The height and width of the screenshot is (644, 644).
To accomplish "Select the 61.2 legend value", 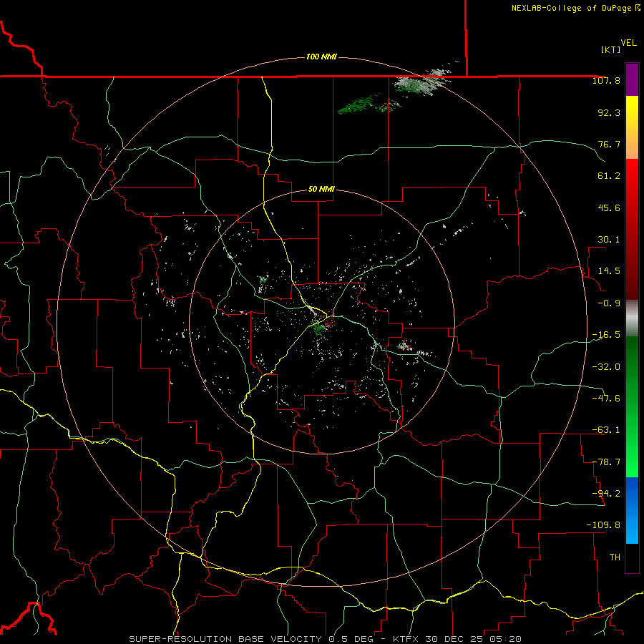I will point(609,176).
